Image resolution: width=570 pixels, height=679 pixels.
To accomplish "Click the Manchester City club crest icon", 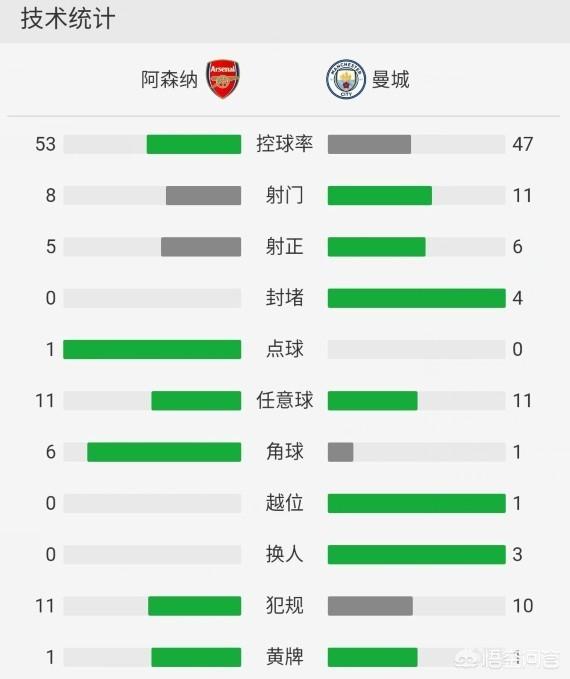I will pos(346,79).
